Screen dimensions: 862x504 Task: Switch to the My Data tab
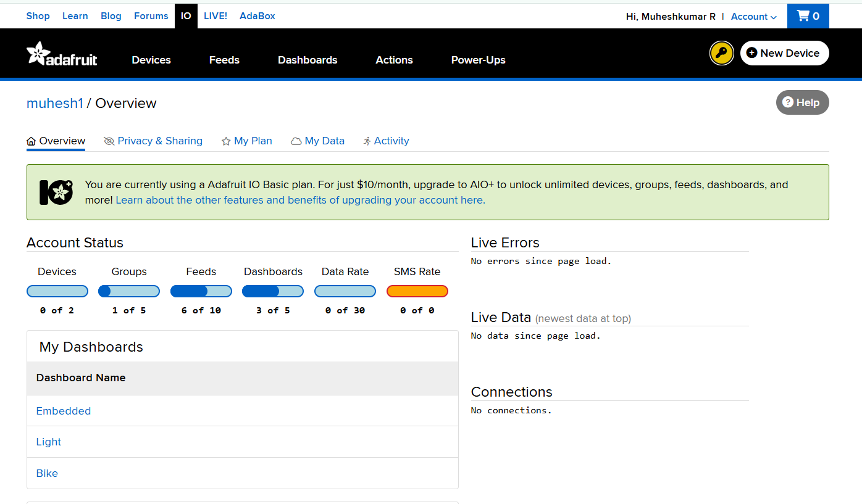coord(318,141)
